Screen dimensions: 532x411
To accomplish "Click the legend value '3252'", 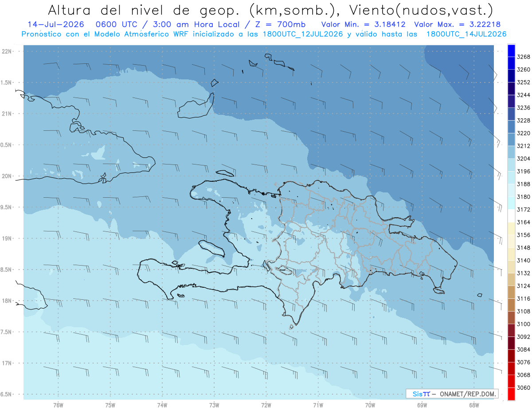I will [x=523, y=82].
